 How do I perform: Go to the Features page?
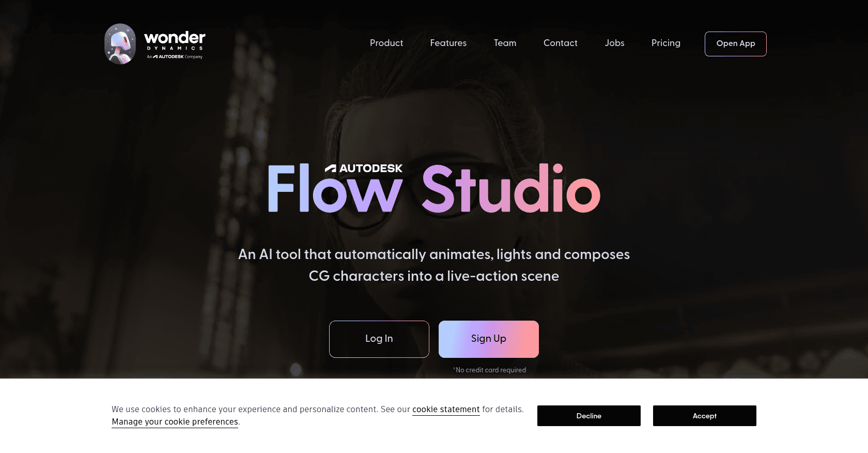pyautogui.click(x=448, y=43)
